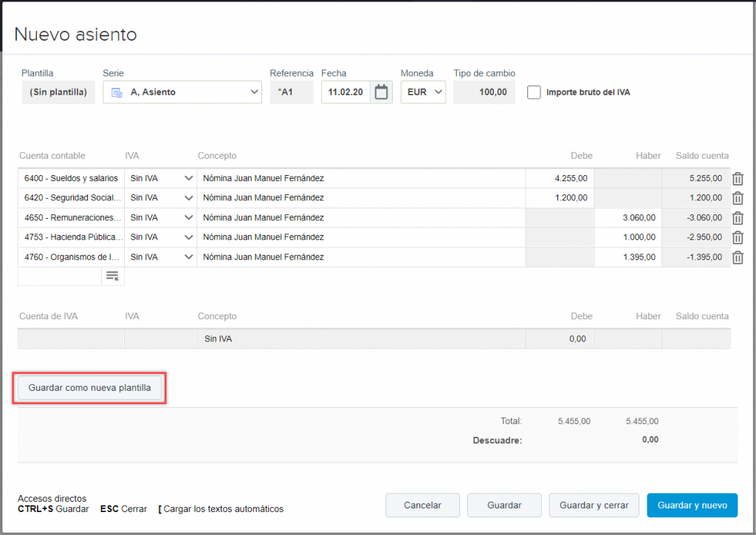Delete the 6420 Seguridad Social row
Screen dimensions: 756x535
tap(738, 198)
